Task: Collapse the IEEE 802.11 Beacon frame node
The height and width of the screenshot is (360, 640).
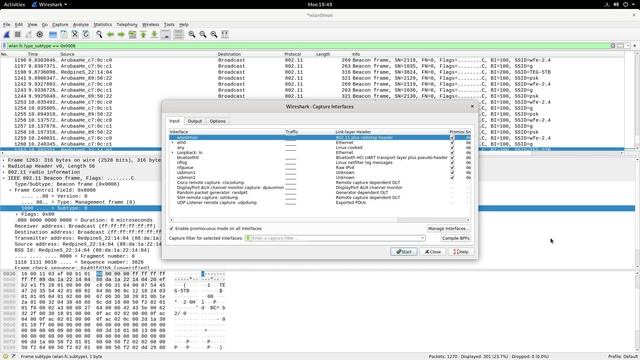Action: 4,178
